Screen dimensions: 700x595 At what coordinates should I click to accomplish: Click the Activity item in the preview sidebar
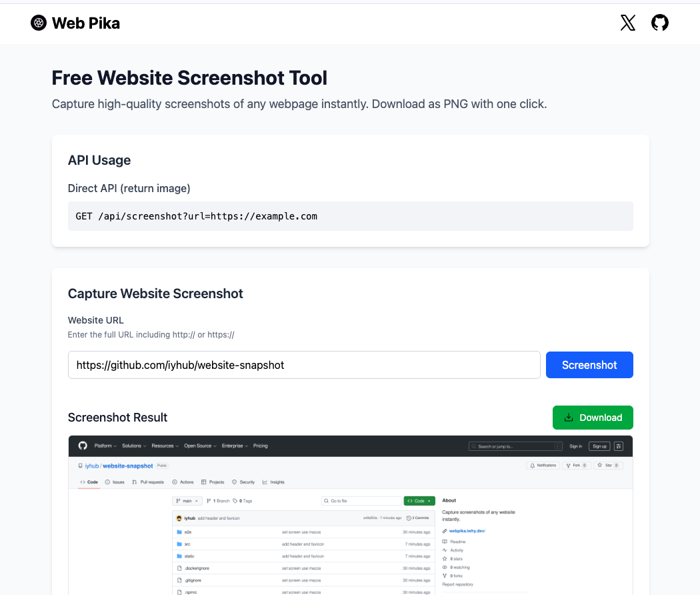pos(453,550)
